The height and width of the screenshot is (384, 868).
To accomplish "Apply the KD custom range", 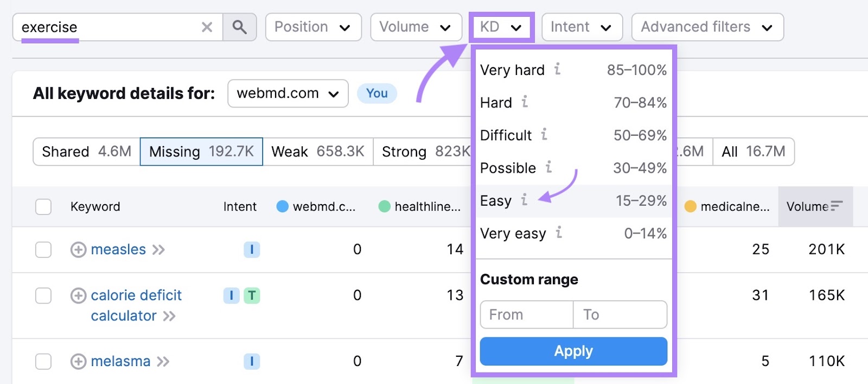I will click(573, 351).
